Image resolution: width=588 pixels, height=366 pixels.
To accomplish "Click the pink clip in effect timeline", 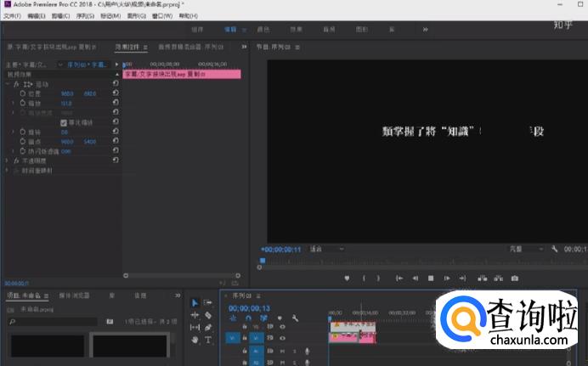I will click(x=182, y=75).
